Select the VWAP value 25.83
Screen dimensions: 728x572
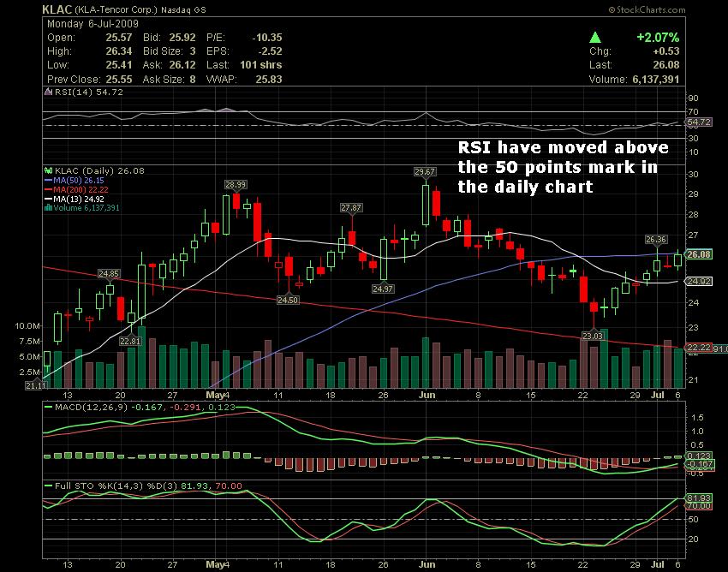tap(269, 80)
